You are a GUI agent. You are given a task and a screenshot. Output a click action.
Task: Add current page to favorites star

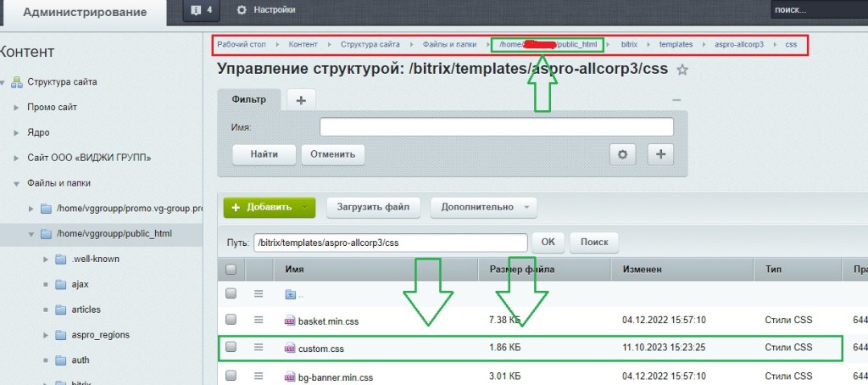682,70
